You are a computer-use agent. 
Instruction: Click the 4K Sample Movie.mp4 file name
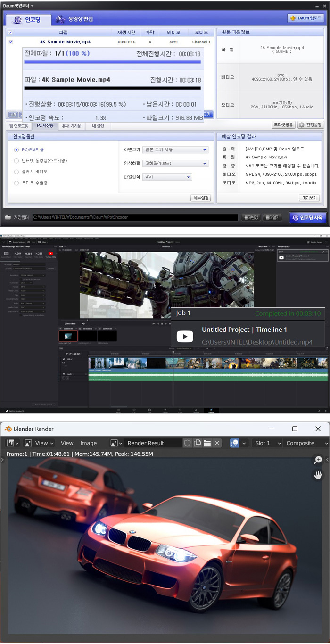65,42
